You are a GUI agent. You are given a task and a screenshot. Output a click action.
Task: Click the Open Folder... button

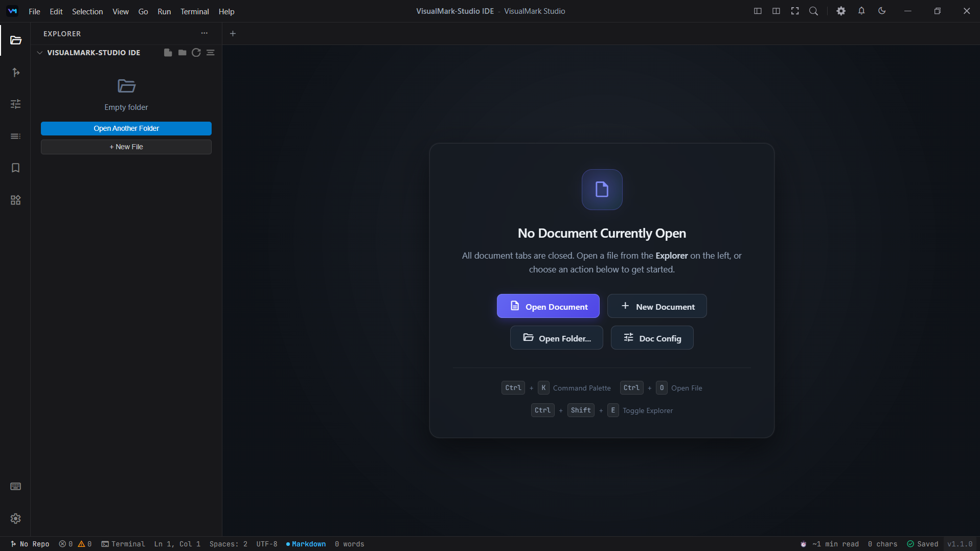click(x=557, y=338)
